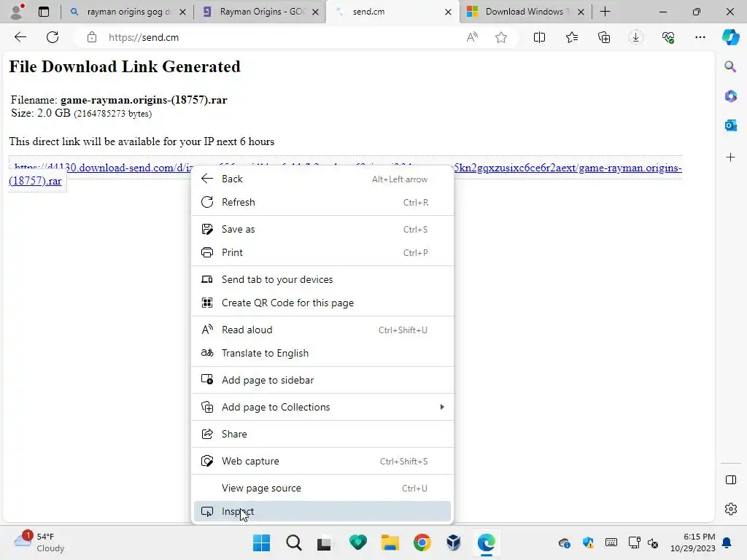Choose Inspect in the context menu
747x560 pixels.
[322, 511]
